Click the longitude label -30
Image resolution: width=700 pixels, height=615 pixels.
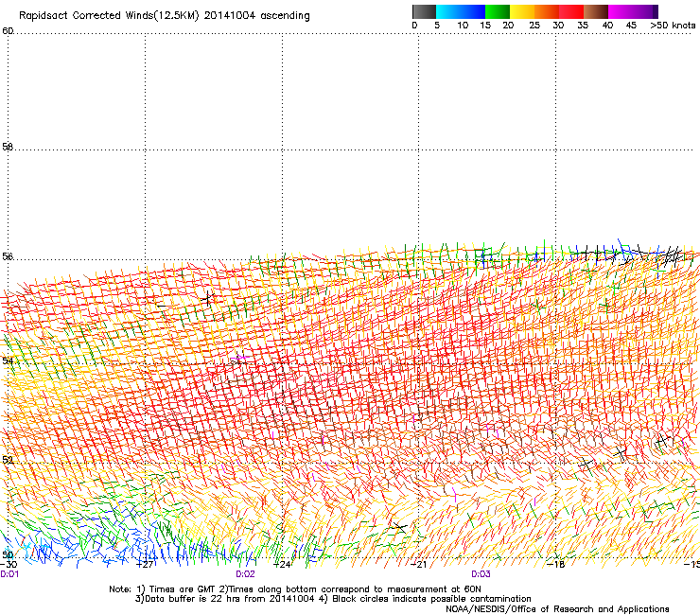tap(9, 564)
